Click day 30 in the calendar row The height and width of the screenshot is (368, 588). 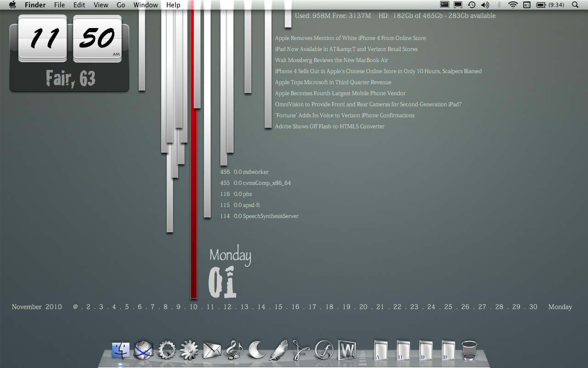coord(533,307)
